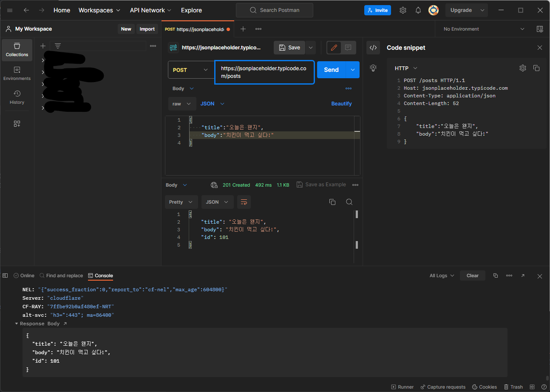Change snippet language HTTP dropdown
The width and height of the screenshot is (550, 392).
coord(406,68)
